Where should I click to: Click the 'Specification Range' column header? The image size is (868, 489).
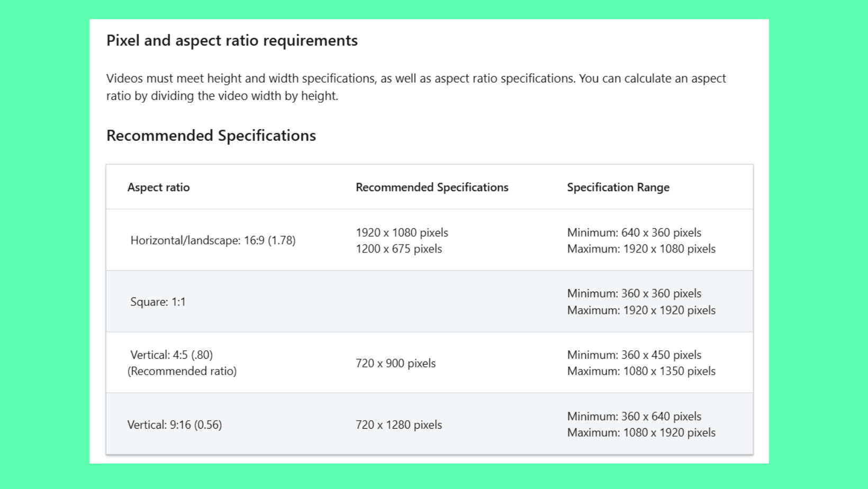coord(618,187)
